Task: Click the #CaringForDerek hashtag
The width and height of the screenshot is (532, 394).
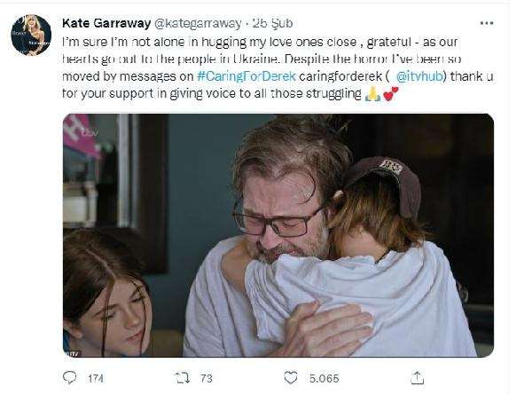Action: [246, 76]
